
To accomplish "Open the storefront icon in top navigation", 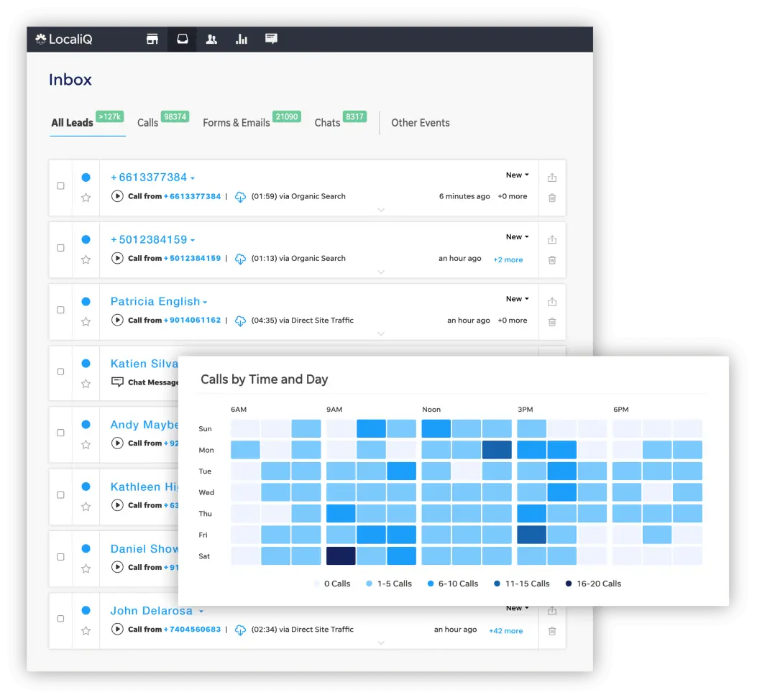I will pos(152,39).
